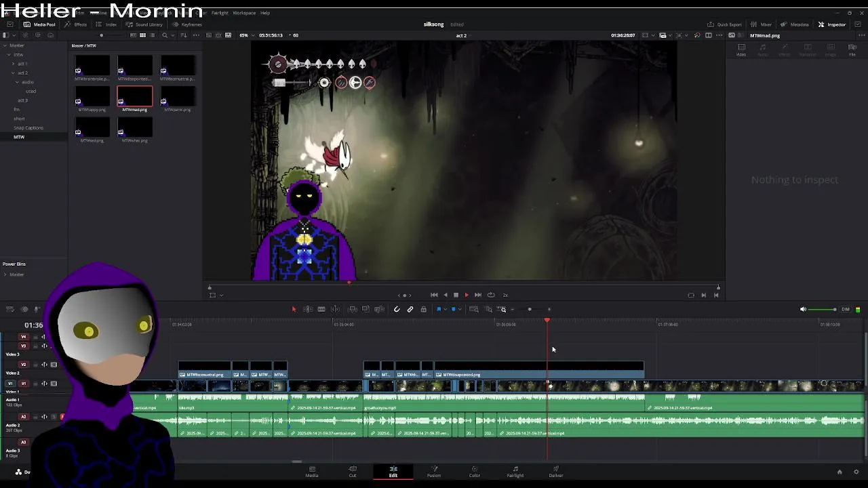
Task: Collapse the Master bin
Action: pyautogui.click(x=5, y=45)
